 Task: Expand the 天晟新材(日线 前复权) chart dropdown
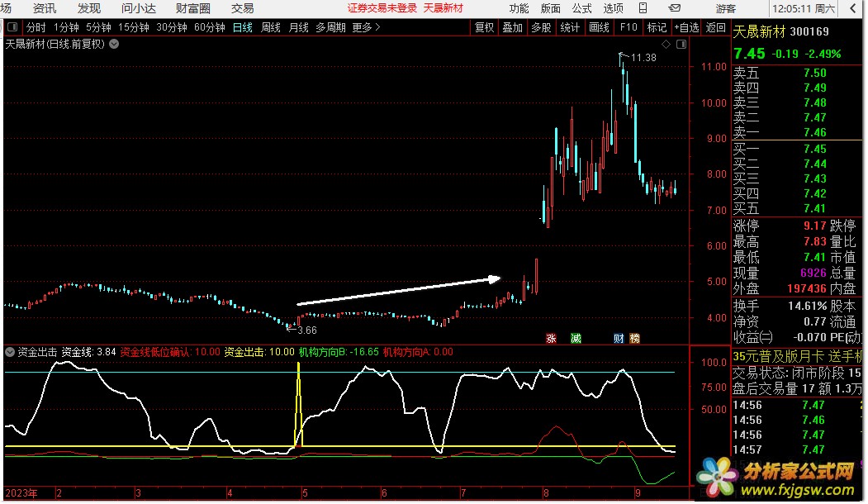(x=114, y=44)
